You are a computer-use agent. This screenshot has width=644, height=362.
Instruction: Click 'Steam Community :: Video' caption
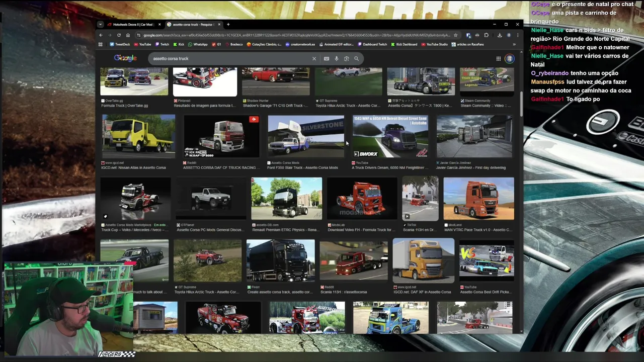(486, 106)
